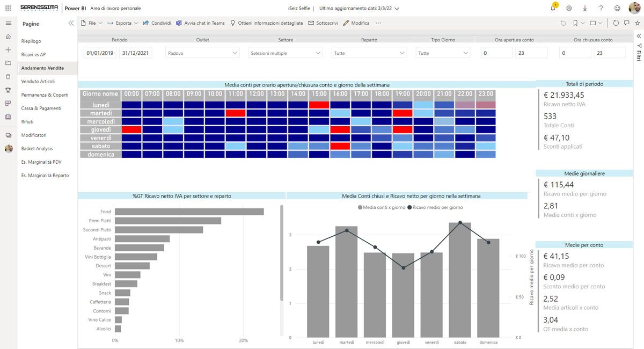Viewport: 644px width, 349px height.
Task: Open the app launcher waffle menu
Action: (x=8, y=9)
